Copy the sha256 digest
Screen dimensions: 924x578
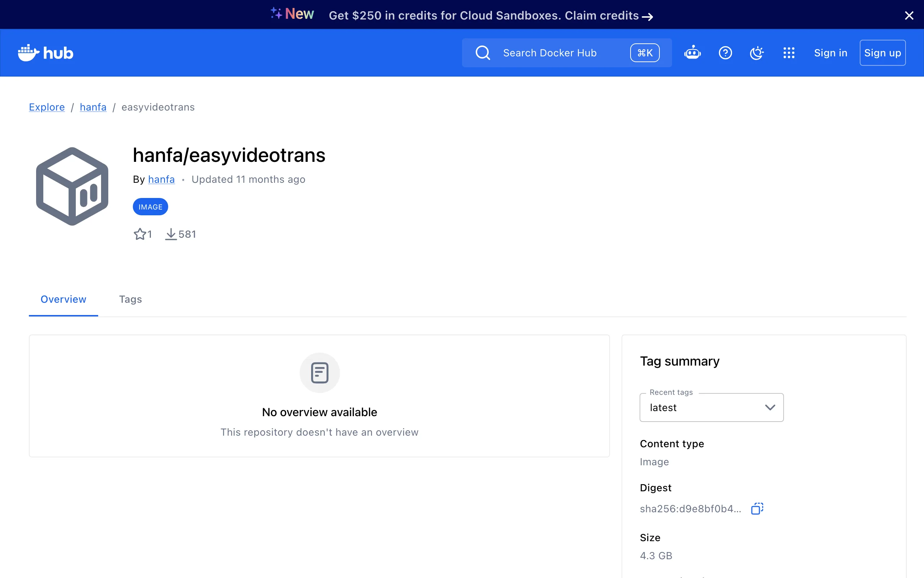(x=757, y=508)
